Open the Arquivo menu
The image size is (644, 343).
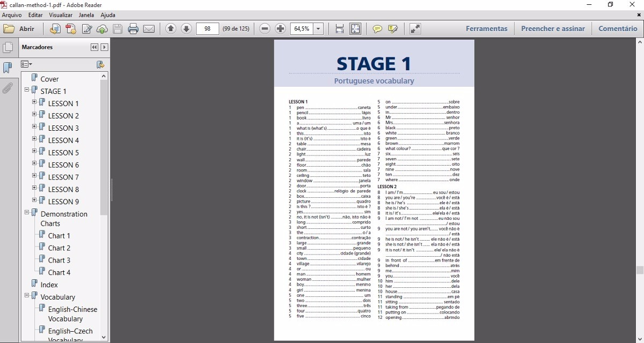point(12,15)
